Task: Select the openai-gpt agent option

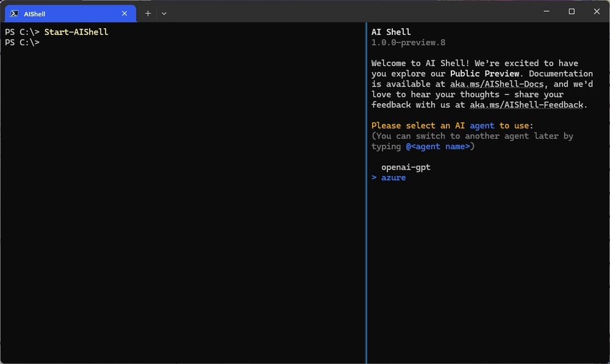Action: click(406, 167)
